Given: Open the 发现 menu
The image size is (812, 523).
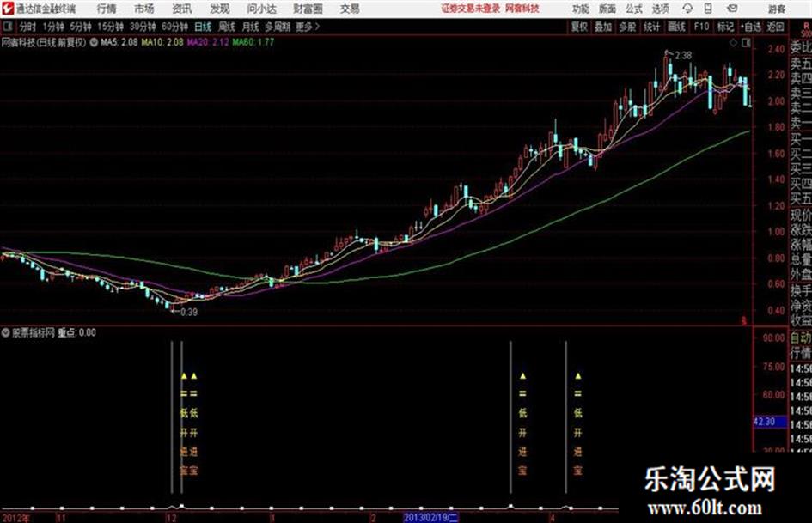Looking at the screenshot, I should pos(220,9).
